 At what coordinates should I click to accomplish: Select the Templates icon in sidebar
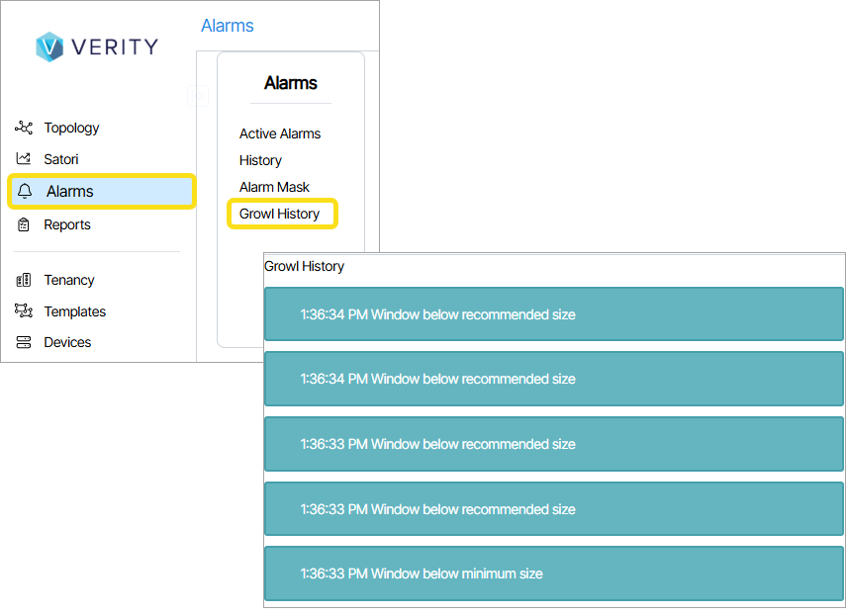coord(24,311)
